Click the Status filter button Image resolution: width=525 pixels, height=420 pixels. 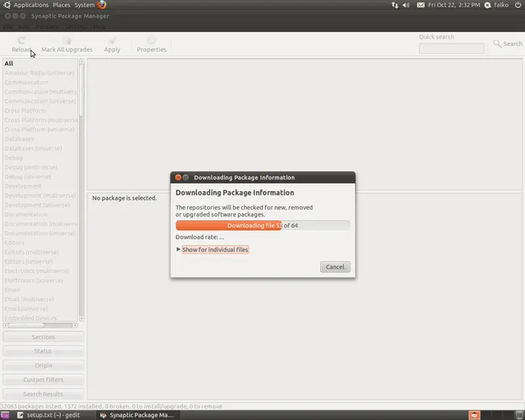[x=43, y=351]
